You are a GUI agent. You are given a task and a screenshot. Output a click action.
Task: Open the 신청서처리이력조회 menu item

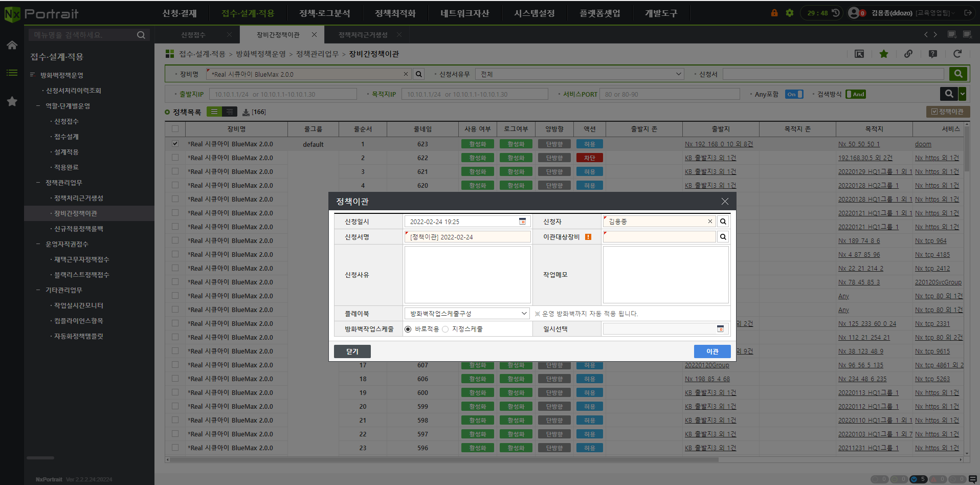(x=73, y=91)
